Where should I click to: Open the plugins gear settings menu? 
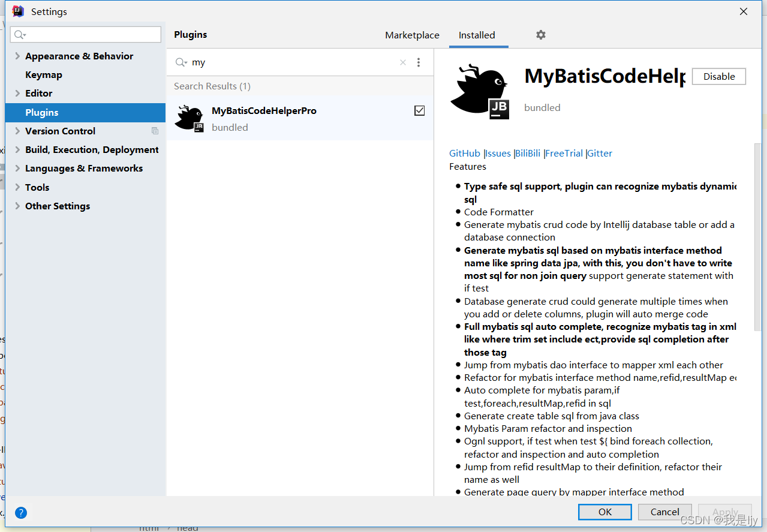tap(541, 35)
